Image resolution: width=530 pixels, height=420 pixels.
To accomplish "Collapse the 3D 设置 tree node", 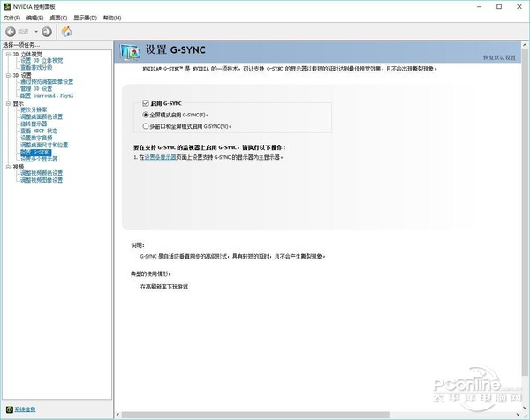I will point(8,75).
